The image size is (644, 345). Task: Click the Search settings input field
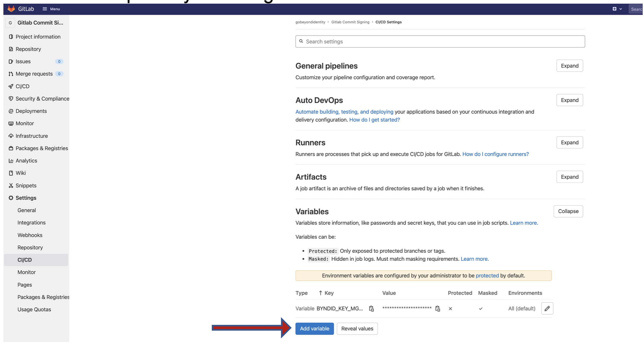point(440,42)
